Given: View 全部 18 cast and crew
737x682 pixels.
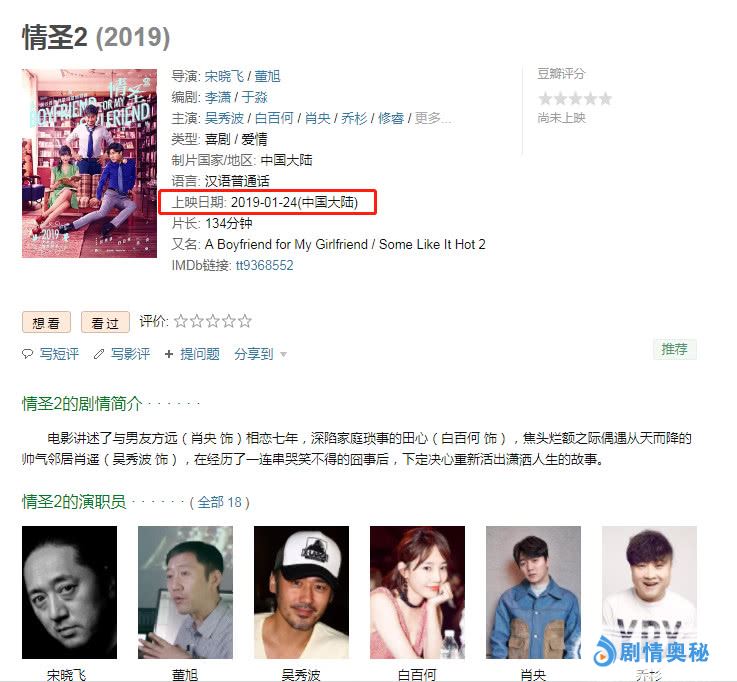Looking at the screenshot, I should 220,502.
